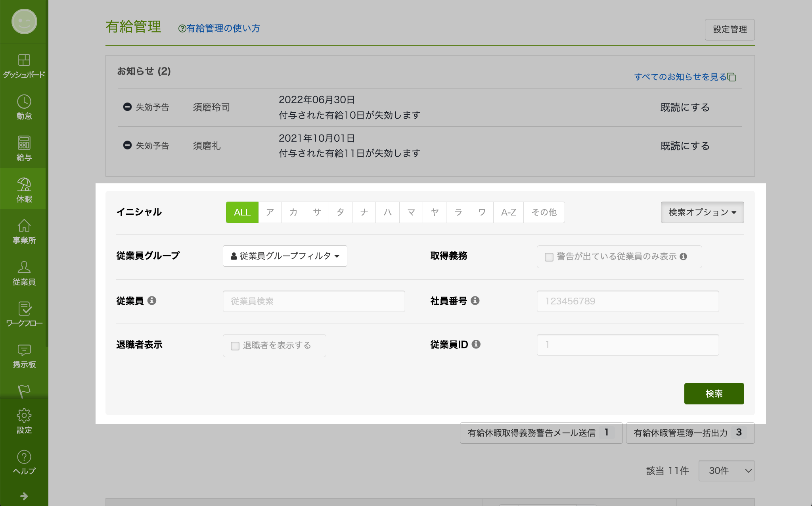This screenshot has width=812, height=506.
Task: Select the ヤ initial filter
Action: [435, 212]
